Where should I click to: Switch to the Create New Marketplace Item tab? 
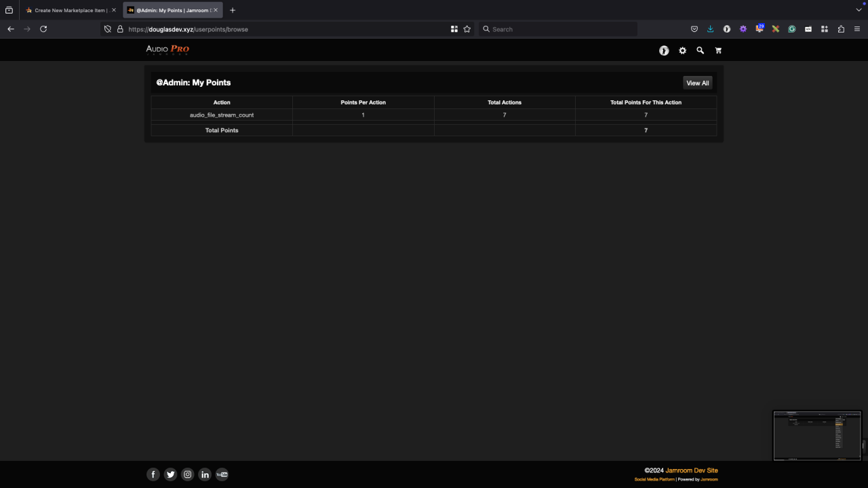[x=71, y=10]
